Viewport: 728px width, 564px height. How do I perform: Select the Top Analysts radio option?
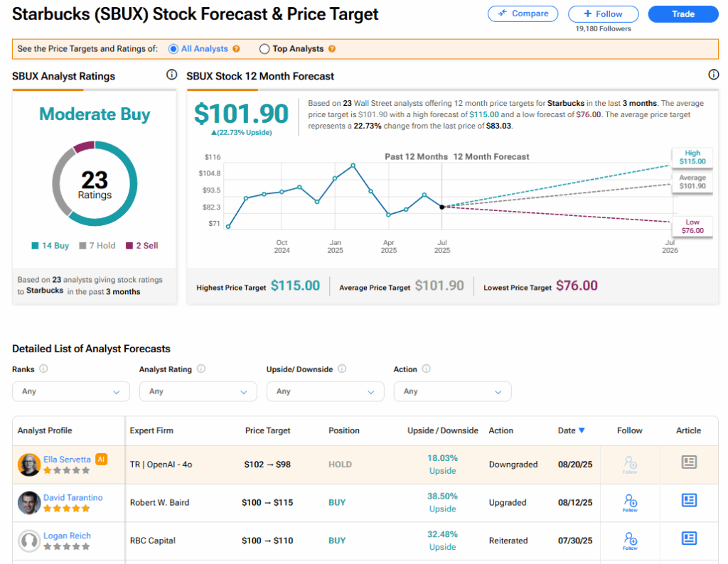[264, 49]
